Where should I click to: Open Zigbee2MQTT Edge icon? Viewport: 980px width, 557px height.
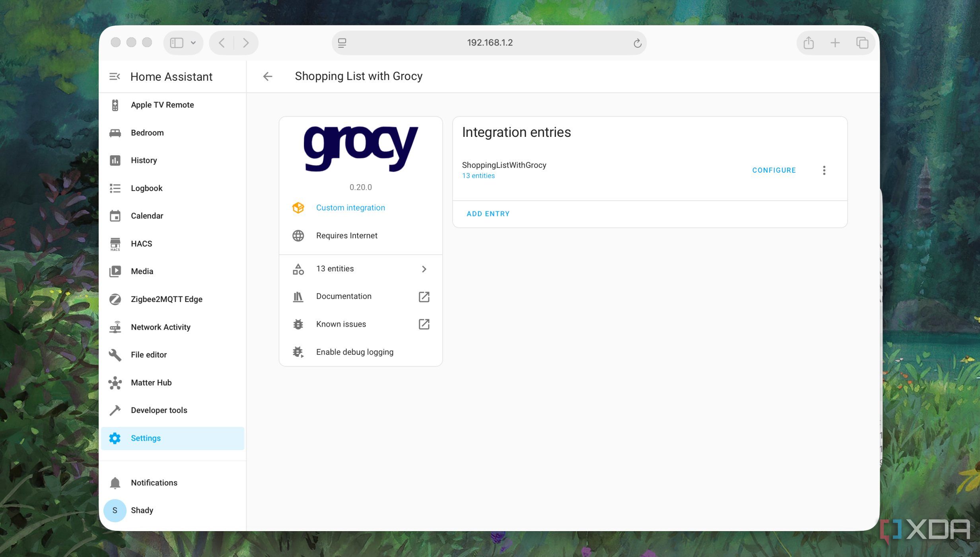(115, 299)
